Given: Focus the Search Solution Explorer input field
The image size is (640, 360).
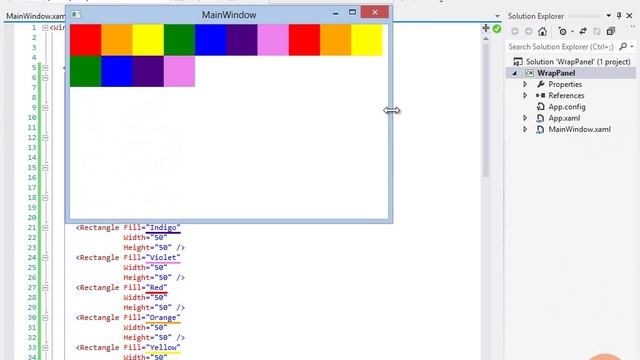Looking at the screenshot, I should click(x=562, y=47).
